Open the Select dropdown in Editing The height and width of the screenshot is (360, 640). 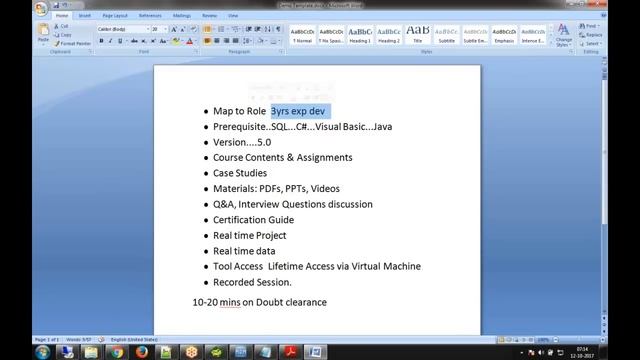pos(590,43)
